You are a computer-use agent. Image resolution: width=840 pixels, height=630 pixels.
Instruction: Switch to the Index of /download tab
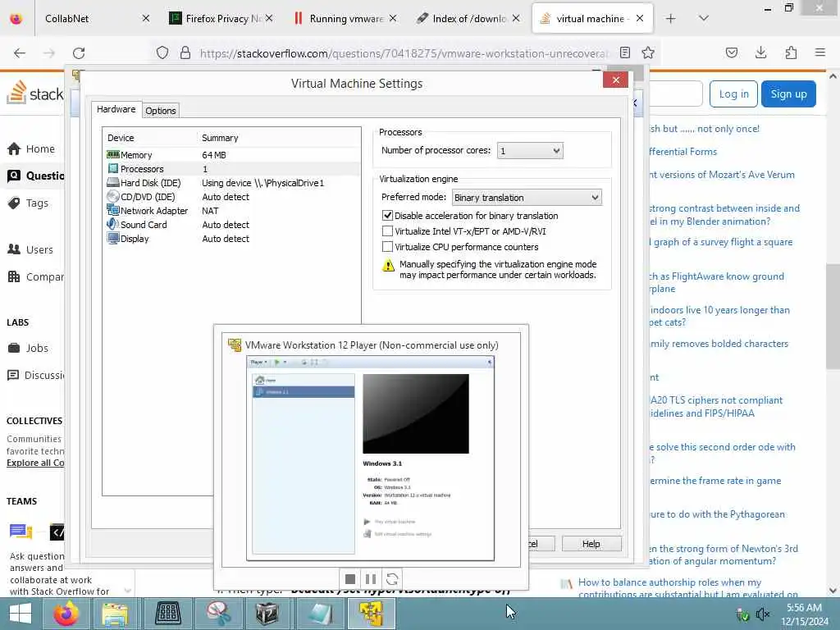pyautogui.click(x=468, y=19)
